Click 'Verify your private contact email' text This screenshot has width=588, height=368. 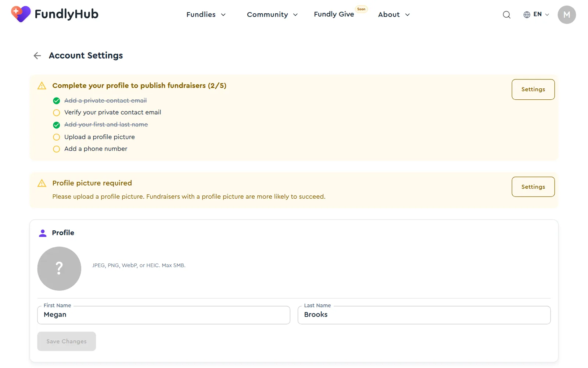[x=112, y=112]
